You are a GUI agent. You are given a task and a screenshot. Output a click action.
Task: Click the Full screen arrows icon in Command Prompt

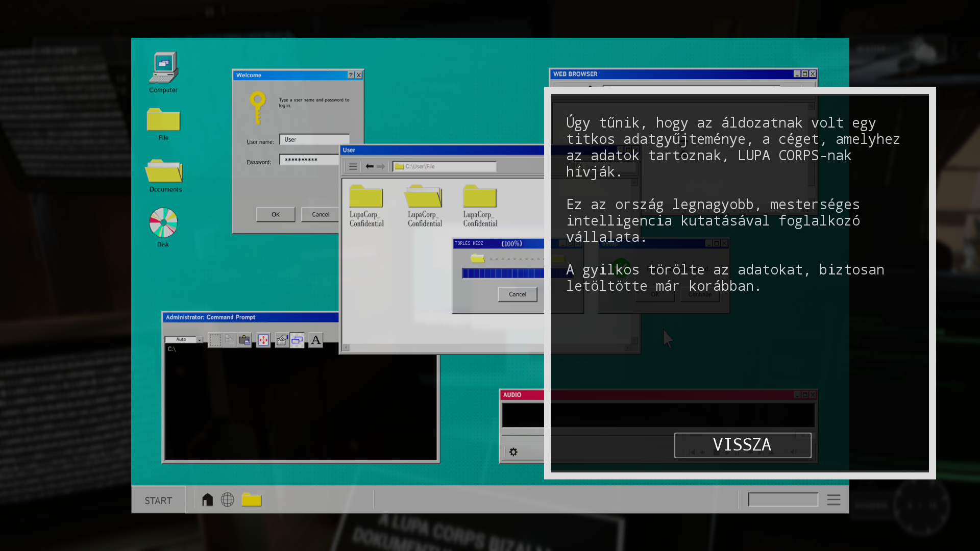coord(263,340)
